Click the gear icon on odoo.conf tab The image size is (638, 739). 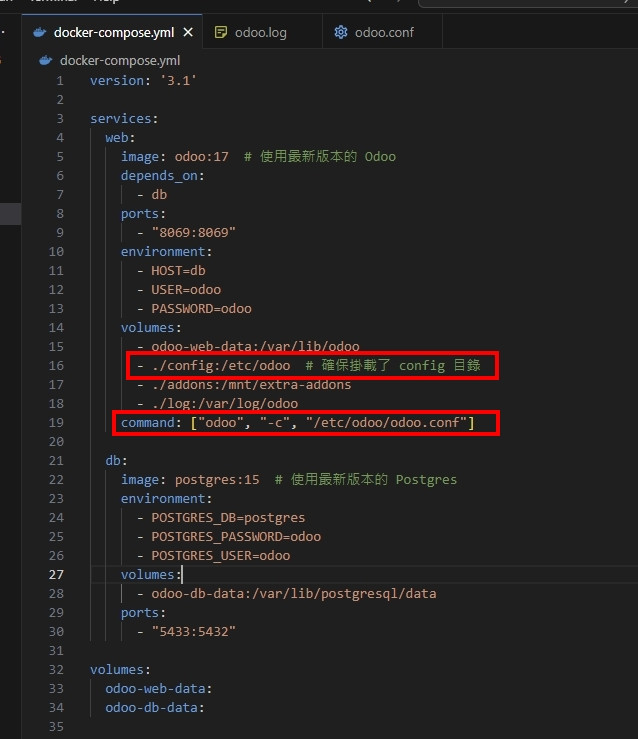(x=341, y=33)
